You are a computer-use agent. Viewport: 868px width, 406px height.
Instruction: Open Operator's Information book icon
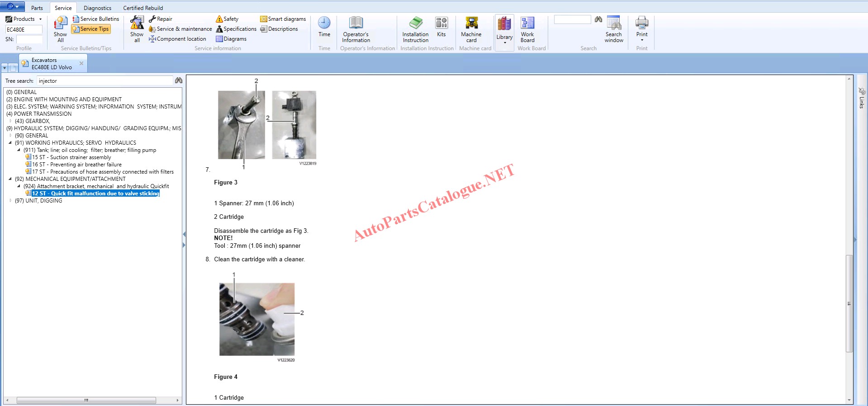[x=356, y=23]
